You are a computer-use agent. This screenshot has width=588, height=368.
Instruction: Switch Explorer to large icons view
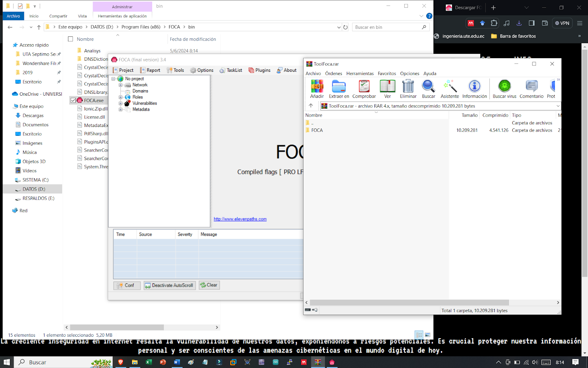(x=427, y=335)
